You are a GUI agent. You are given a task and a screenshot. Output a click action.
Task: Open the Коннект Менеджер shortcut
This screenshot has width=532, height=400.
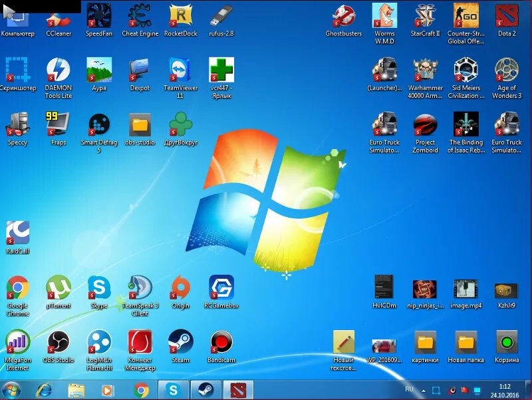point(140,349)
